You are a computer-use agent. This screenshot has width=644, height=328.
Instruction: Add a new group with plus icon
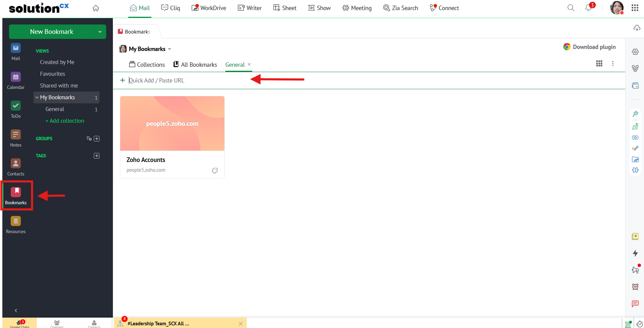click(97, 139)
